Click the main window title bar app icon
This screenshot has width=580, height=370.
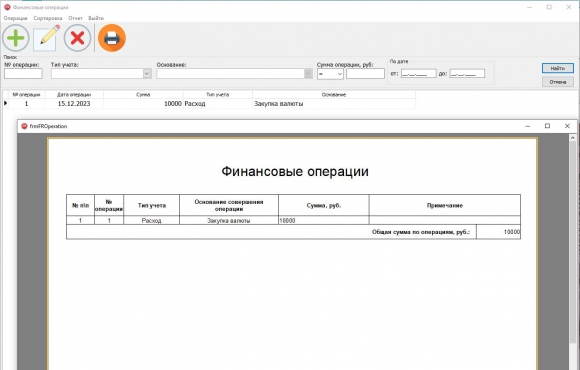point(7,7)
